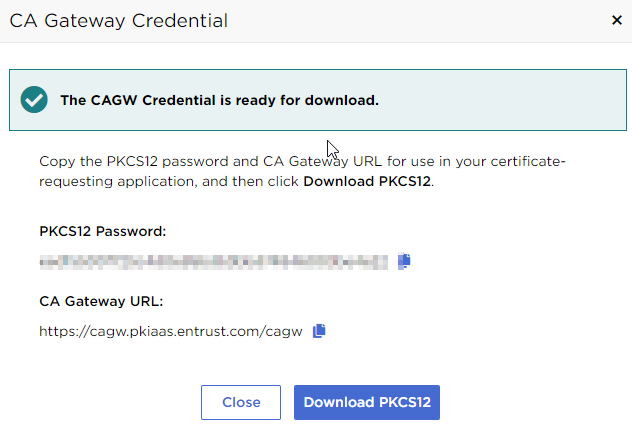Dismiss dialog with the top-right X

pos(616,20)
